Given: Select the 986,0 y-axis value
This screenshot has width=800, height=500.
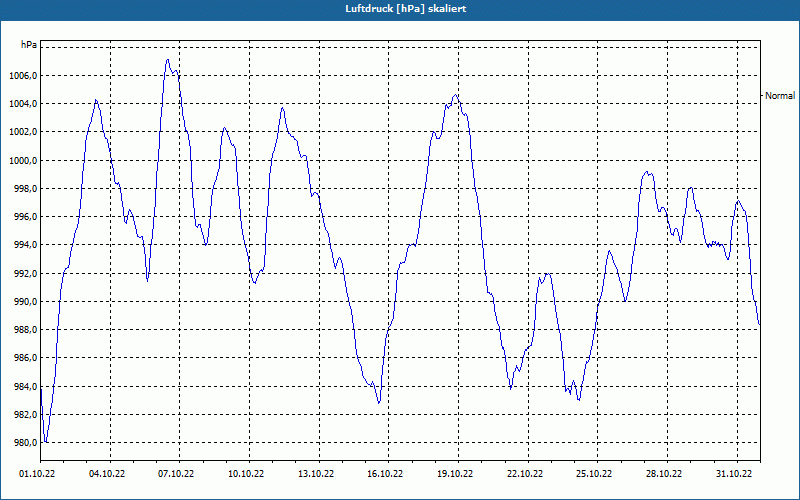Looking at the screenshot, I should tap(25, 358).
